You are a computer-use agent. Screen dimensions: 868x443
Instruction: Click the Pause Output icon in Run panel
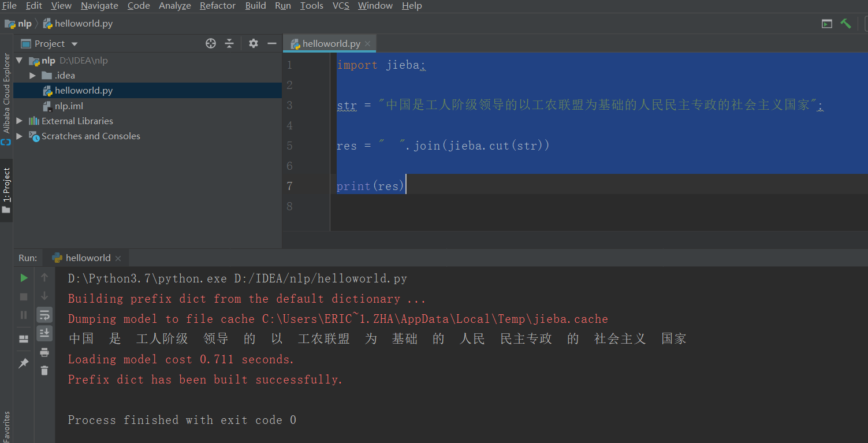tap(24, 315)
